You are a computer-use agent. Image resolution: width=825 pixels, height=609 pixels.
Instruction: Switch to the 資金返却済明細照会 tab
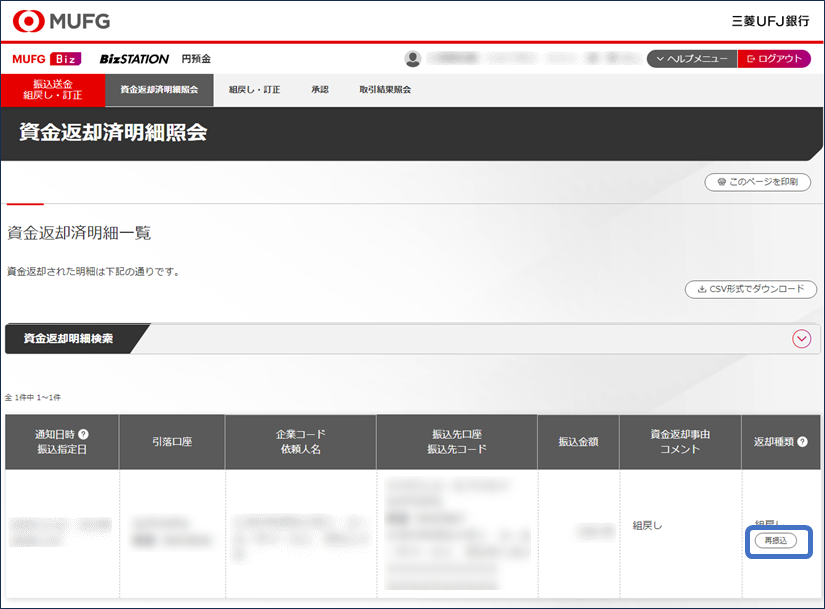point(159,90)
